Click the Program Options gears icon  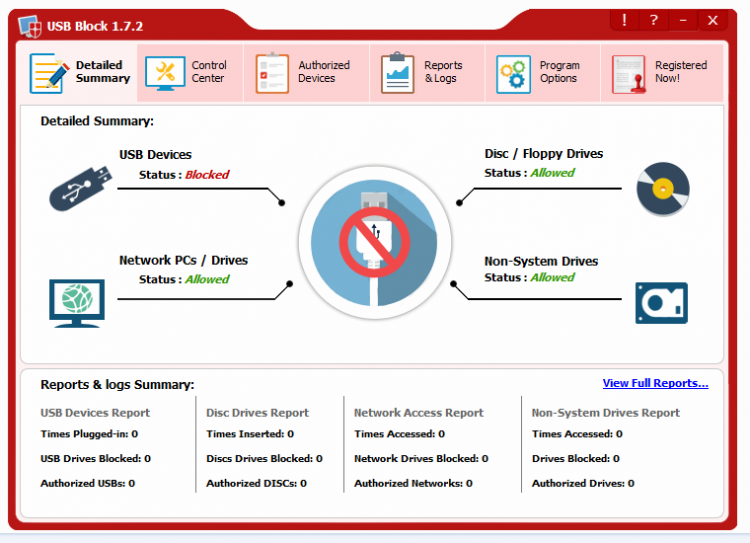point(513,74)
